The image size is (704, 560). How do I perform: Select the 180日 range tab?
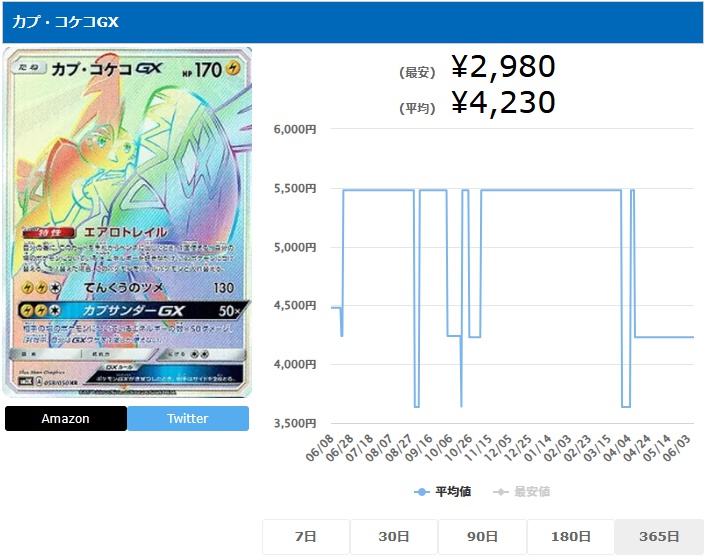(571, 536)
